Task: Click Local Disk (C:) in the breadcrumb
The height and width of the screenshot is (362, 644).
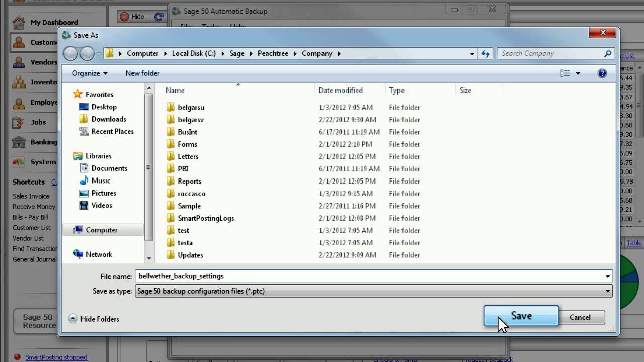Action: tap(194, 53)
